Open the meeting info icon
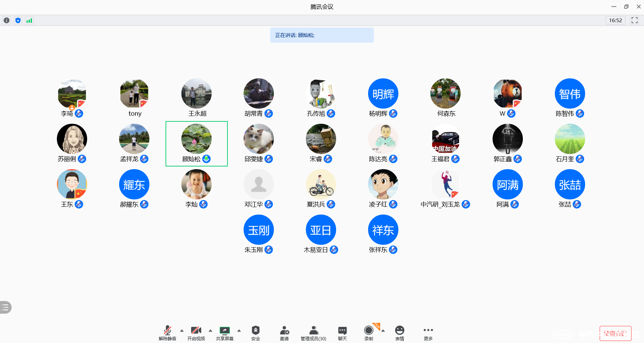 pos(6,21)
